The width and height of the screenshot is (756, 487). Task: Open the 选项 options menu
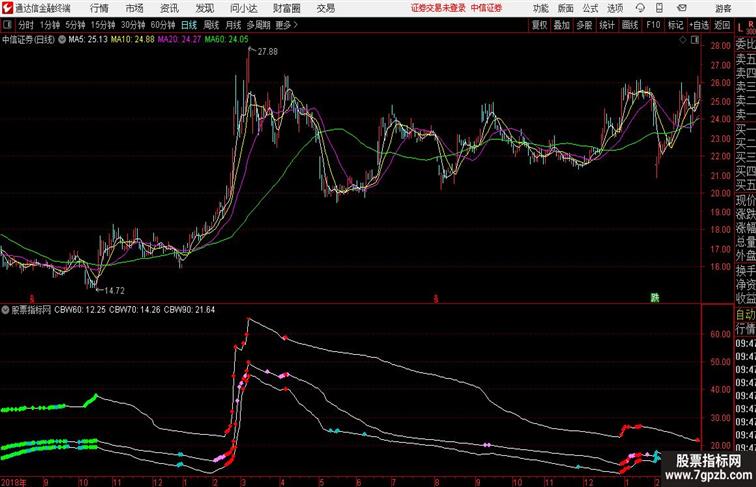pyautogui.click(x=615, y=8)
